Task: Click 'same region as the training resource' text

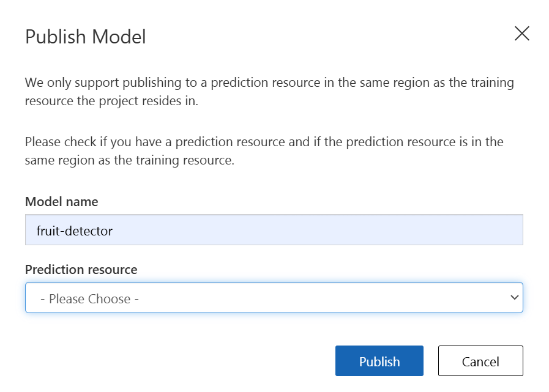Action: click(130, 160)
